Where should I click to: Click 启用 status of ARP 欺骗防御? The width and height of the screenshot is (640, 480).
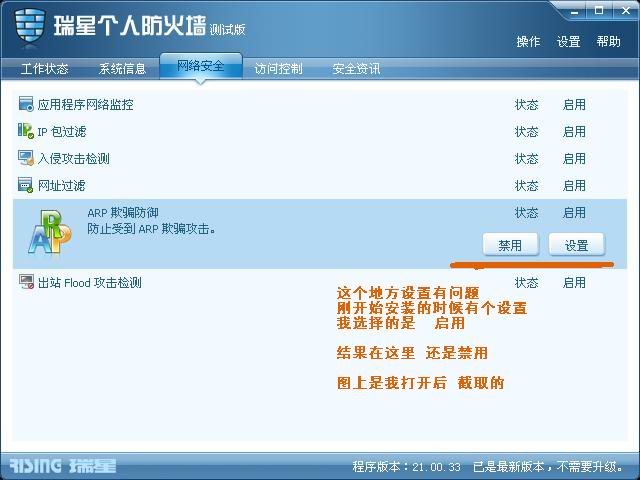tap(574, 213)
